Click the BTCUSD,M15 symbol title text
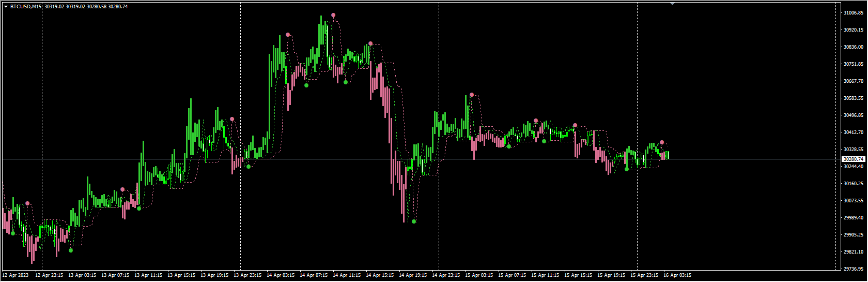Screen dimensions: 868x282 pos(26,7)
